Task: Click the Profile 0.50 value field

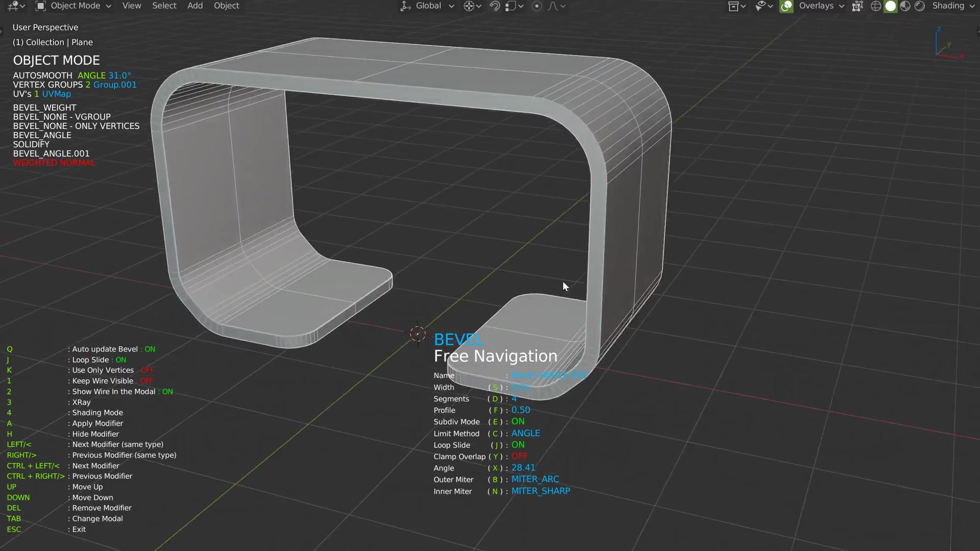Action: [x=521, y=410]
